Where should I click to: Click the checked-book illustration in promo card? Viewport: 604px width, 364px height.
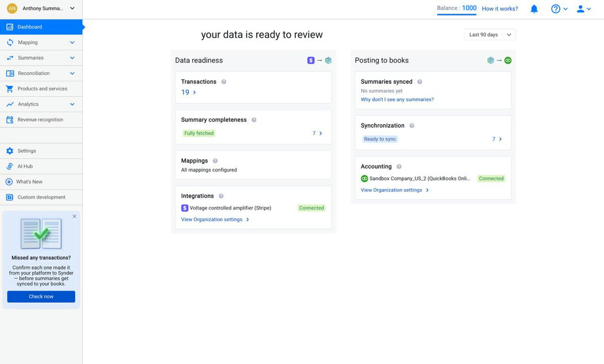[x=41, y=234]
